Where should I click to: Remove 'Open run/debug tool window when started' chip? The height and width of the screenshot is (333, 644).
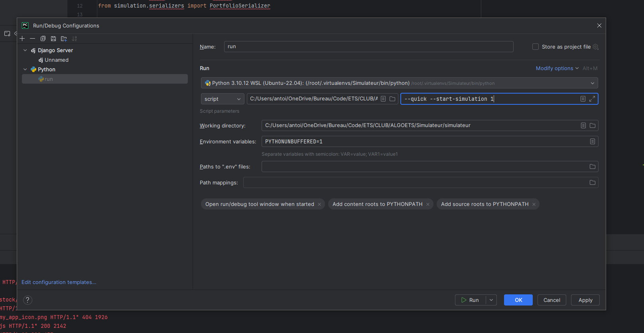click(319, 204)
